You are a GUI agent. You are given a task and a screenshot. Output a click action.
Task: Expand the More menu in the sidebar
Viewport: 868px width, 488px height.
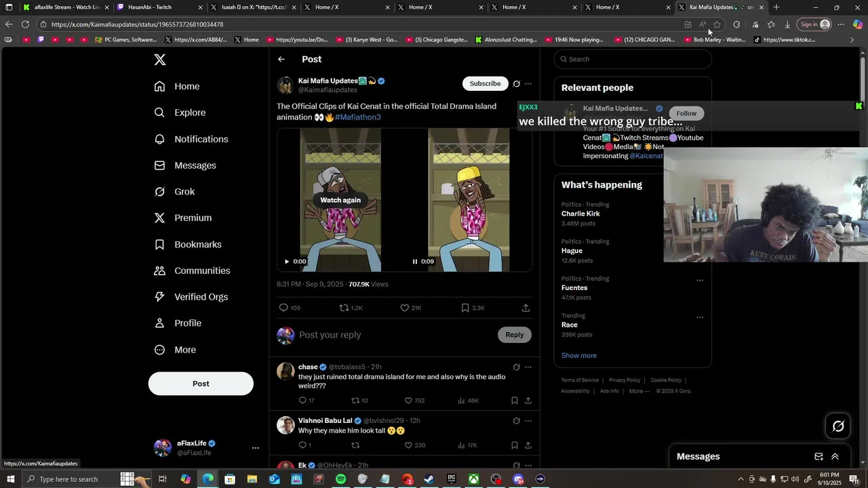pyautogui.click(x=175, y=350)
